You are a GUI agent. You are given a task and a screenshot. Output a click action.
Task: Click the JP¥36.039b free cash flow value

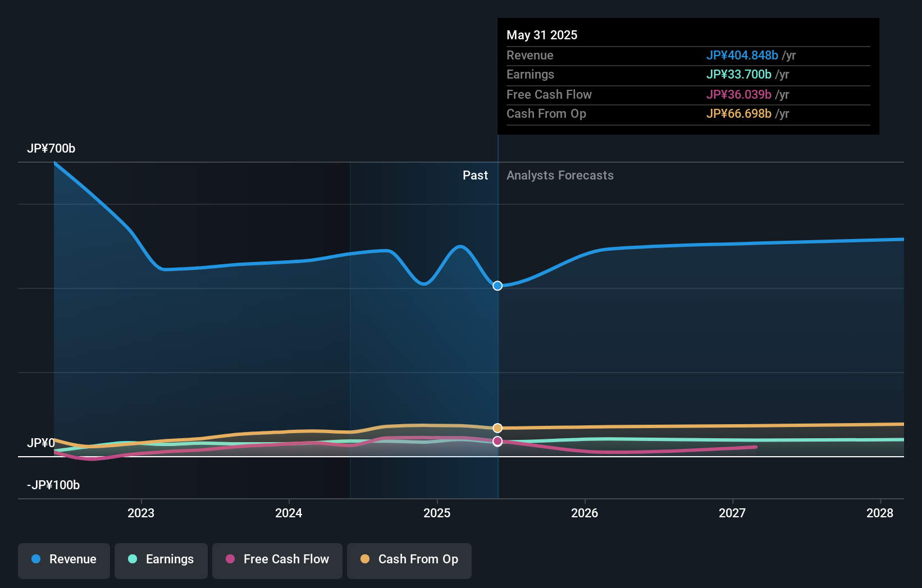coord(739,94)
